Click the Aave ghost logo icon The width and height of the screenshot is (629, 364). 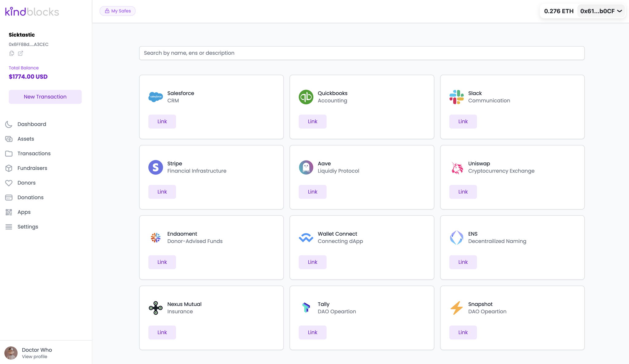click(306, 167)
